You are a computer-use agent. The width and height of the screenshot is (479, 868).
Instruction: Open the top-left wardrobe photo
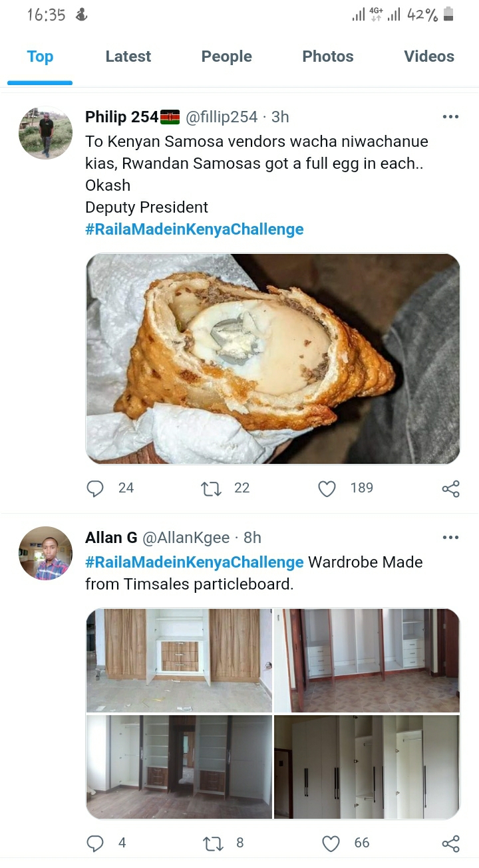click(179, 660)
